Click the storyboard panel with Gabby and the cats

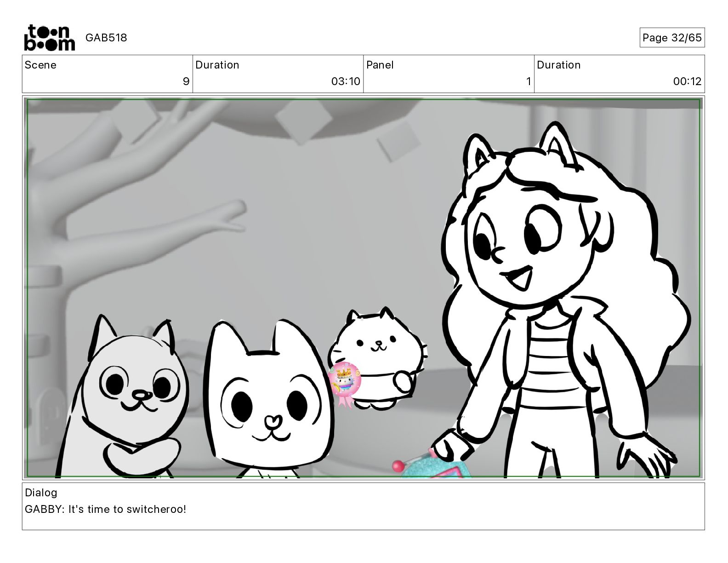coord(364,288)
